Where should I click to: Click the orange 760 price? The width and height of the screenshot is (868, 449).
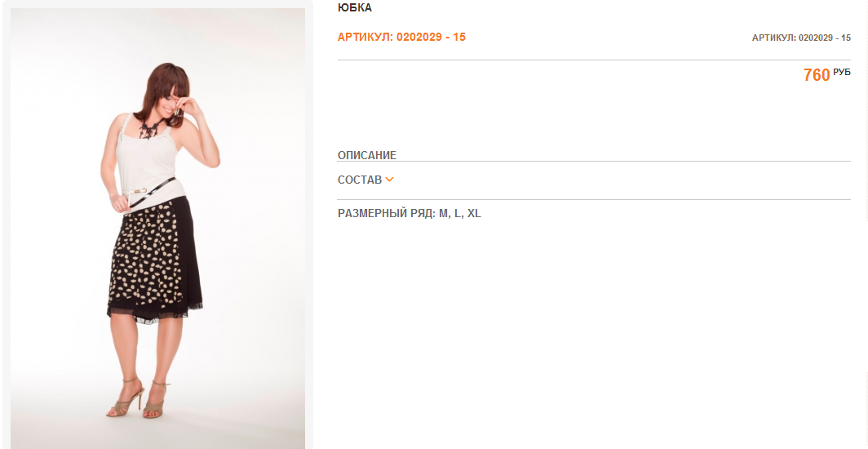tap(817, 75)
